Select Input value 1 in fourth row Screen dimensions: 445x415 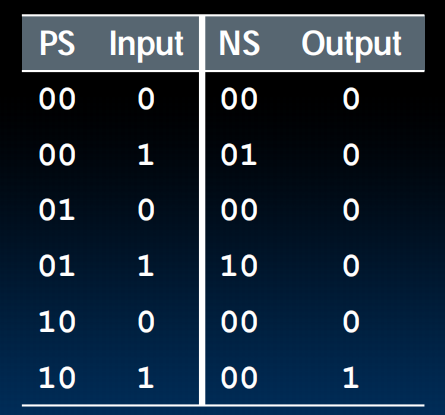point(146,266)
